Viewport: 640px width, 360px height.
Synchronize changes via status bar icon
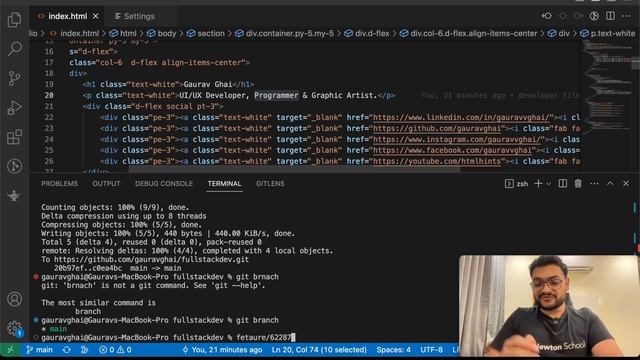pyautogui.click(x=67, y=350)
